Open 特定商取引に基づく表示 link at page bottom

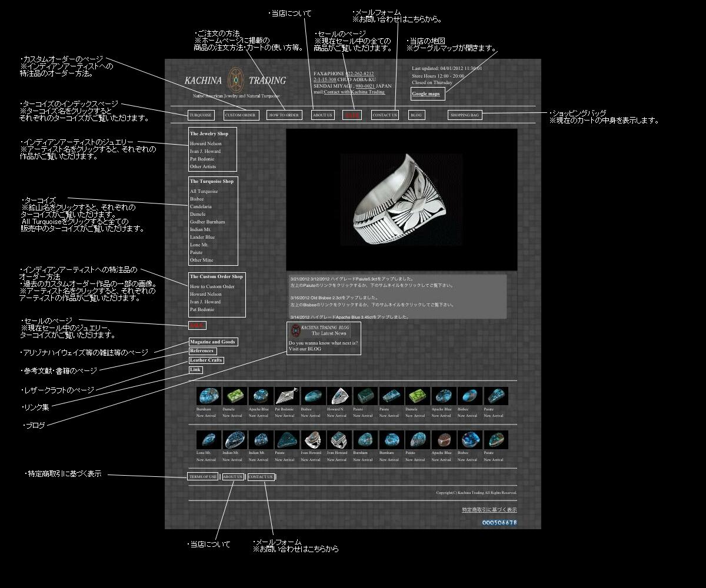point(489,510)
